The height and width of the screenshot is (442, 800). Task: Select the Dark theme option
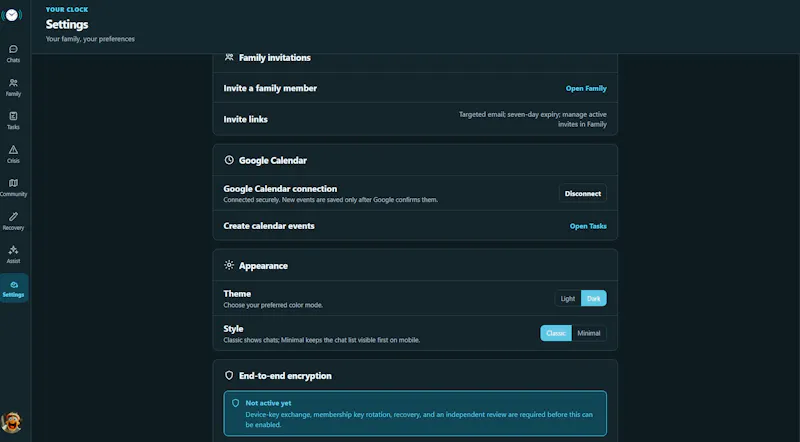coord(594,299)
